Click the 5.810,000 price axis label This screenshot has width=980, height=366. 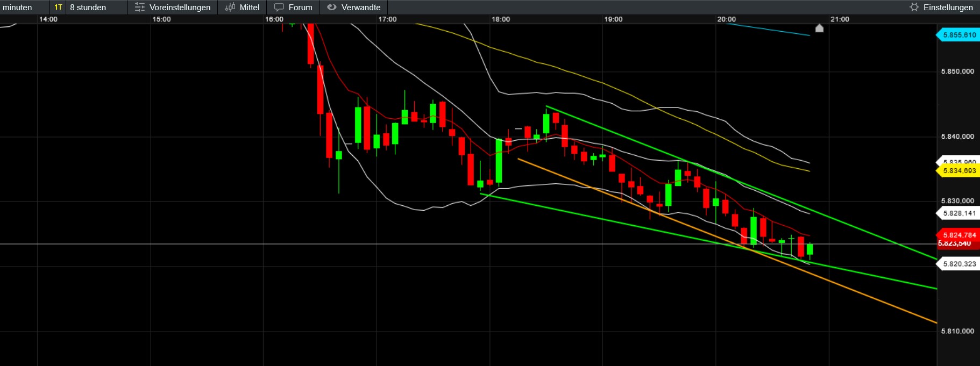click(x=957, y=331)
